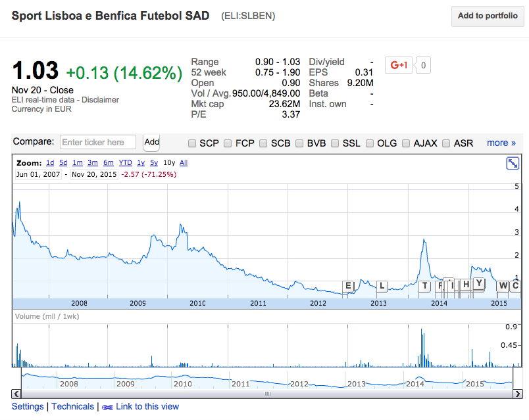Click the 2010 label on the main chart axis
This screenshot has height=420, width=529.
[x=197, y=303]
